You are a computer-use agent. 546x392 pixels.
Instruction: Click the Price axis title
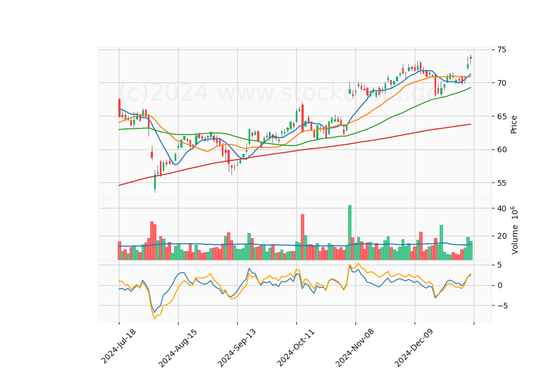point(514,124)
